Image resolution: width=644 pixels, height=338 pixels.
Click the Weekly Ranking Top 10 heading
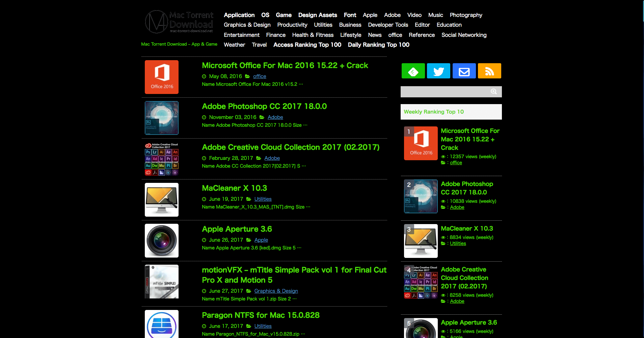(x=434, y=112)
